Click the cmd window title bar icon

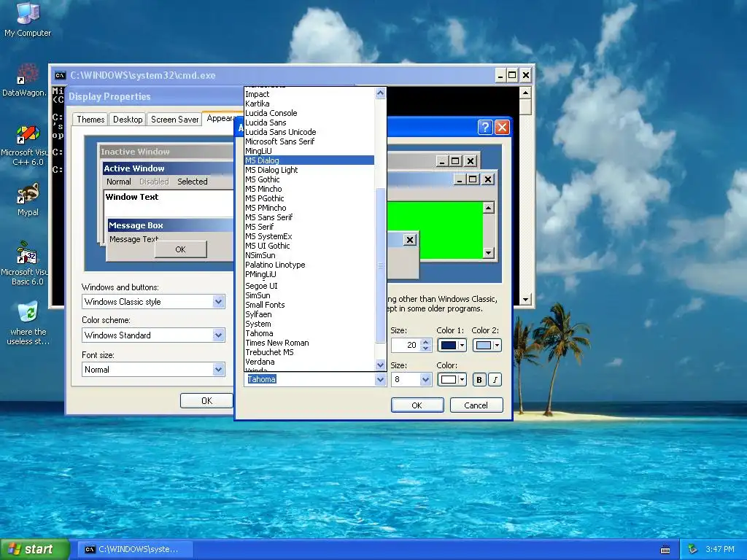point(60,75)
